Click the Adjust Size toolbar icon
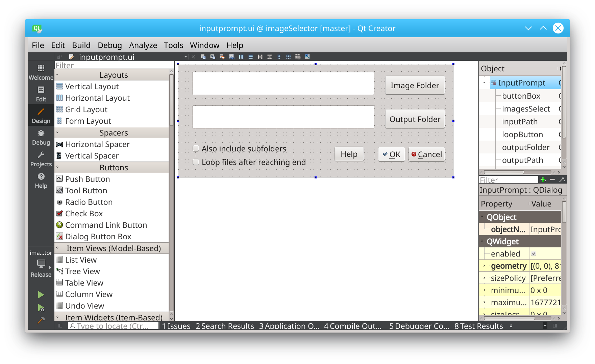The height and width of the screenshot is (364, 595). (307, 57)
